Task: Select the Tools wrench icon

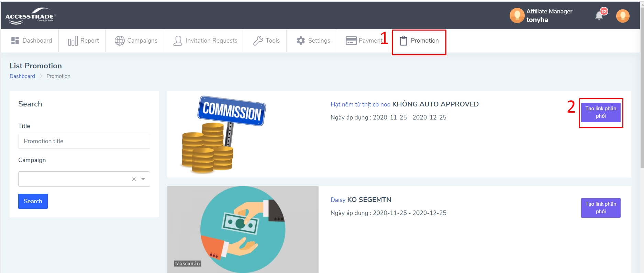Action: click(x=258, y=41)
